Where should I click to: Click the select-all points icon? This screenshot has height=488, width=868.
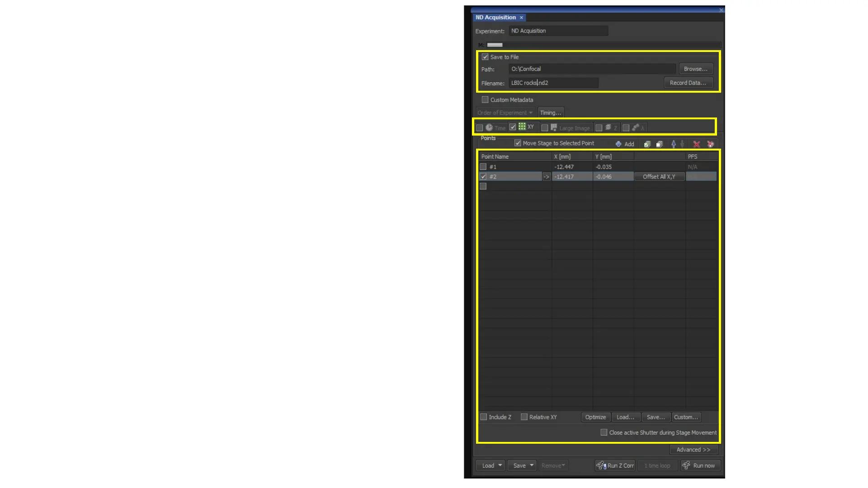tap(647, 144)
